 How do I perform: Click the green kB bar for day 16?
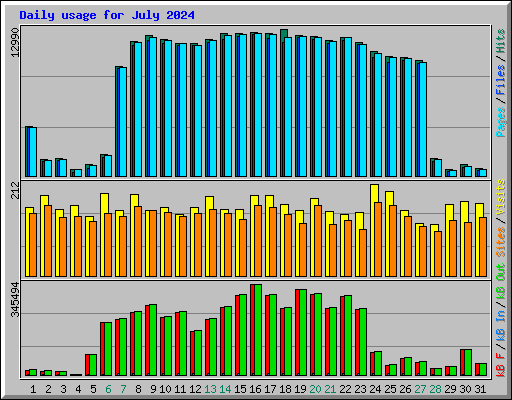(x=258, y=330)
